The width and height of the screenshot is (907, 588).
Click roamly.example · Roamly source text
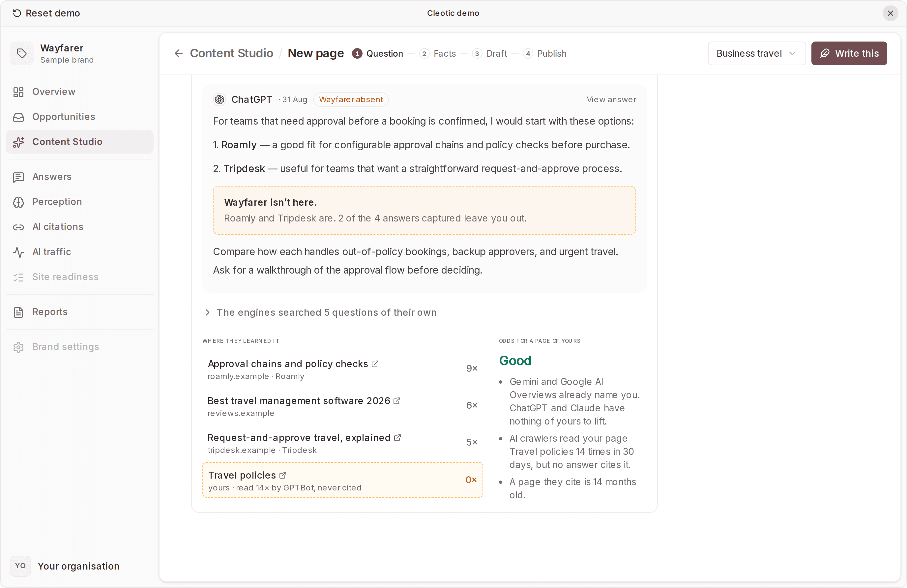point(256,376)
